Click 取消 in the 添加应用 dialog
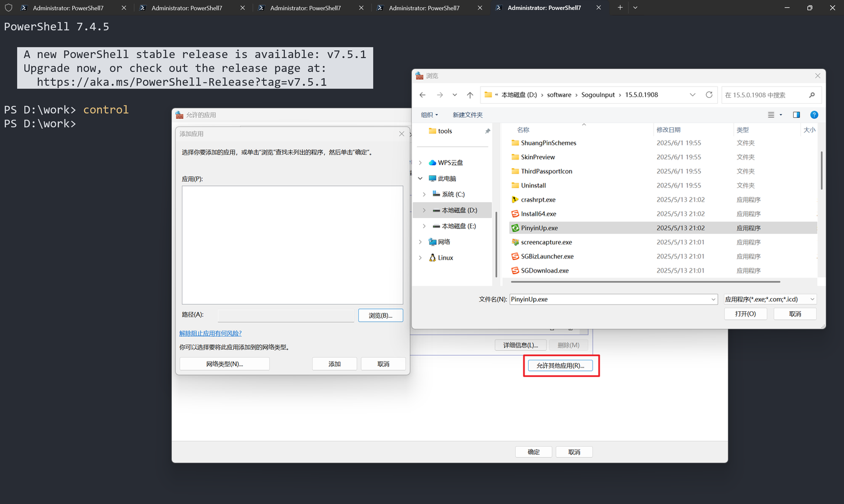The width and height of the screenshot is (844, 504). point(383,364)
